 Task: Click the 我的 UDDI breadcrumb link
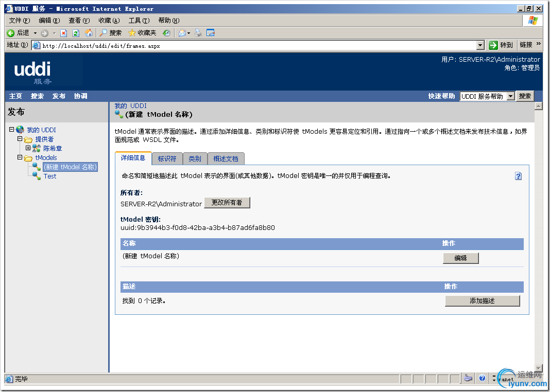[130, 106]
